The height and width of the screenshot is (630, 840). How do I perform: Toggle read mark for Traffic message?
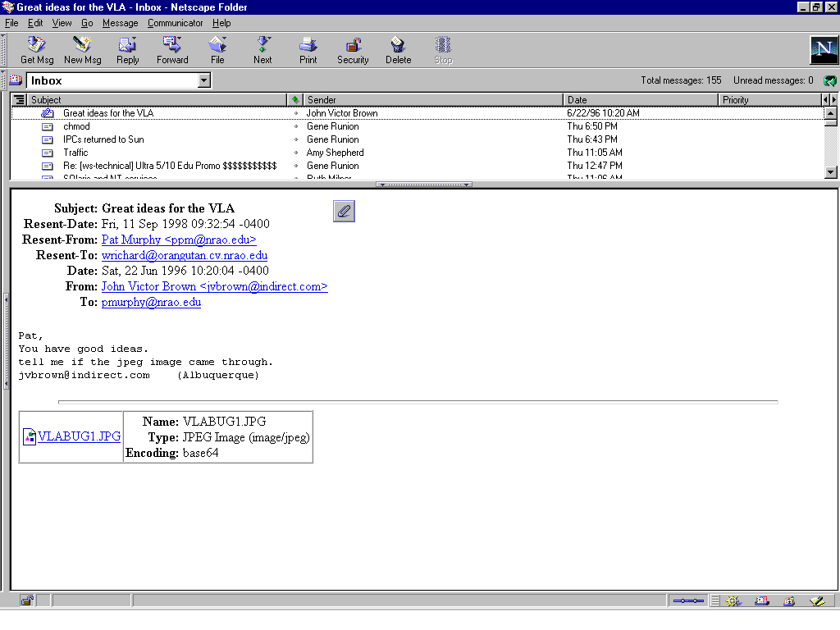(295, 153)
